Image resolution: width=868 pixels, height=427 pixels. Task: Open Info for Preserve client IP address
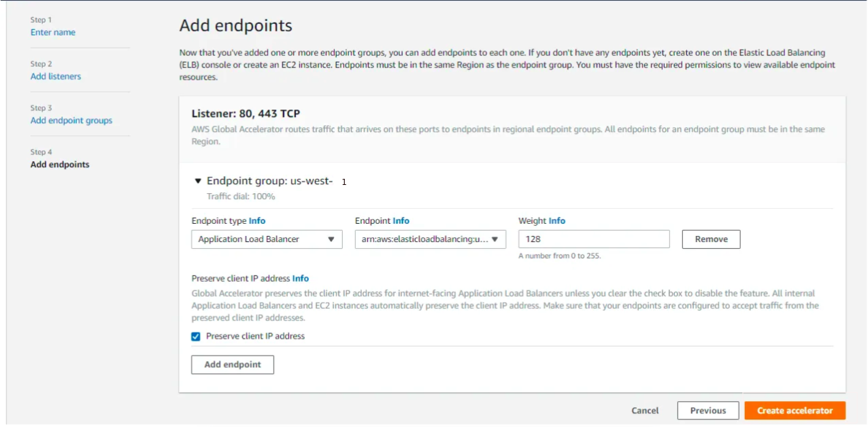pyautogui.click(x=301, y=278)
